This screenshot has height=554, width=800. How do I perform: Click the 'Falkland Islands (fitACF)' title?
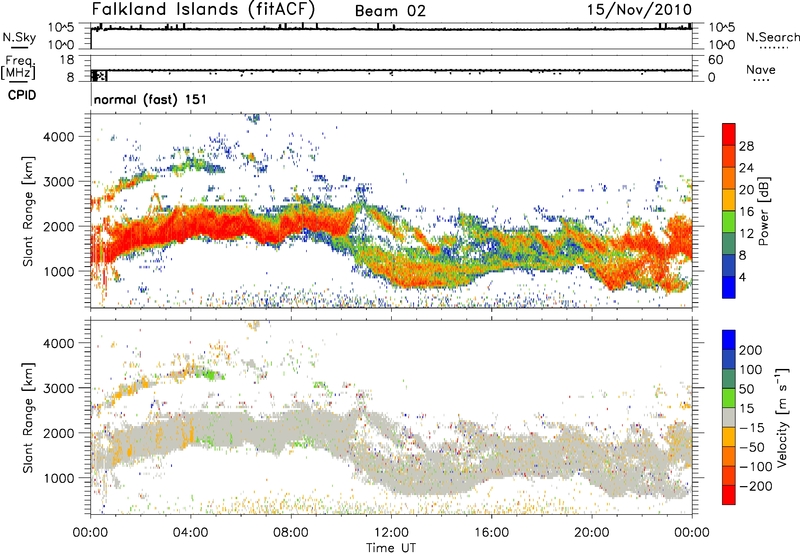(203, 9)
